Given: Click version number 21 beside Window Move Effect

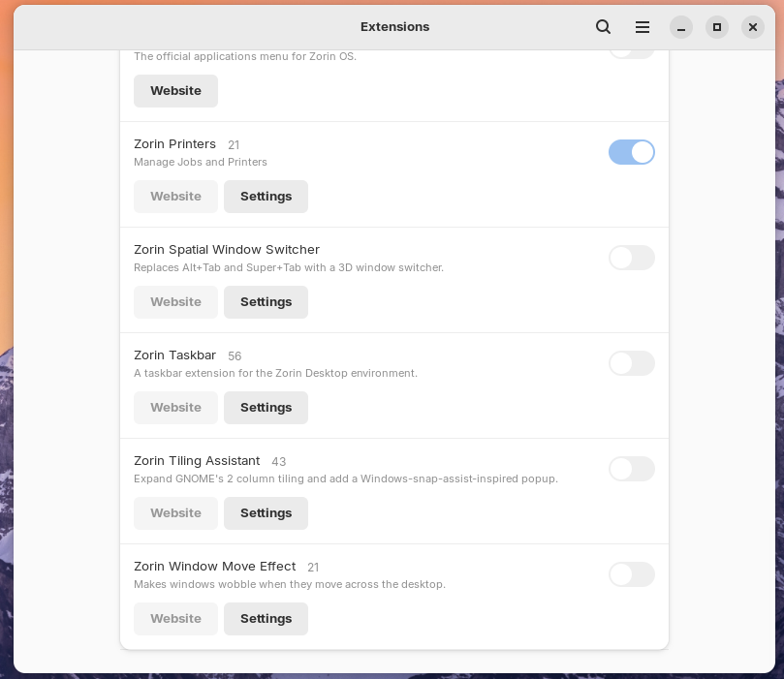Looking at the screenshot, I should 313,567.
